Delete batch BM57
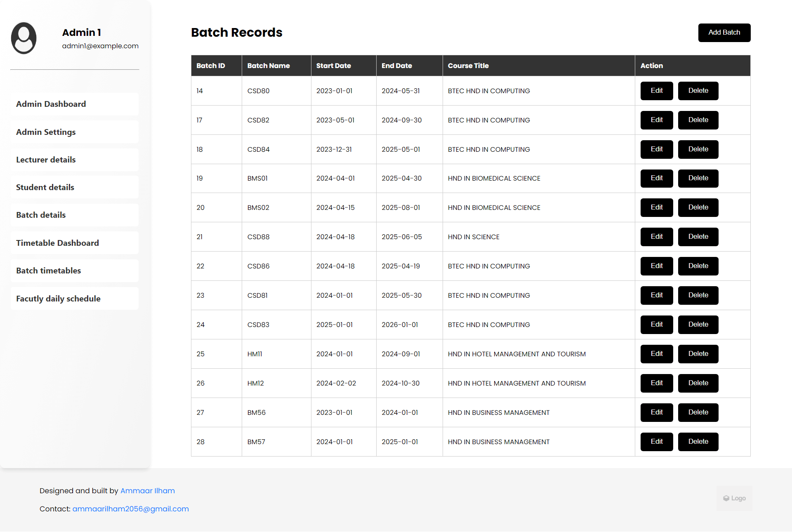Screen dimensions: 792x532 click(698, 442)
